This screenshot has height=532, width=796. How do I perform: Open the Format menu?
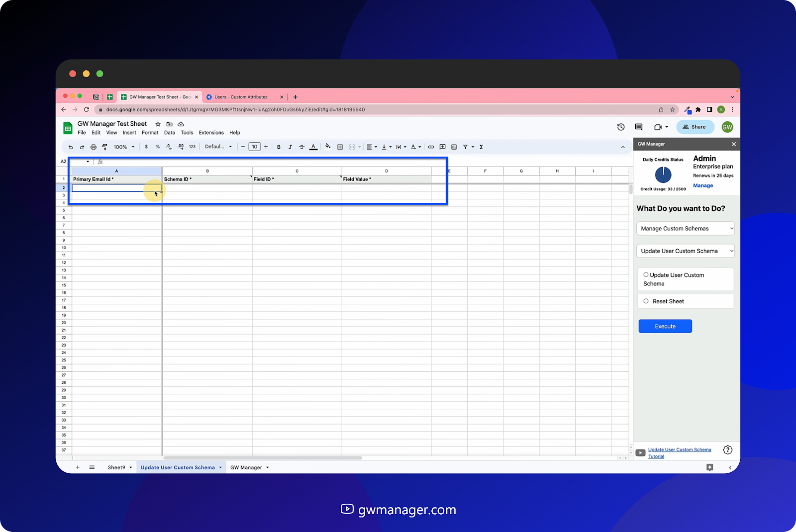pyautogui.click(x=150, y=133)
